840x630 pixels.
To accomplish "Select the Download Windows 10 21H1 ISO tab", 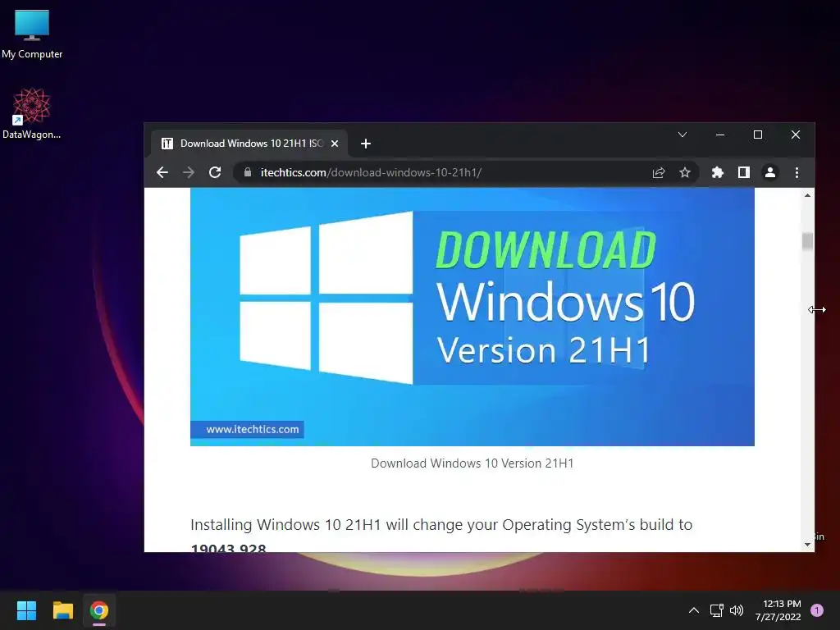I will coord(249,144).
